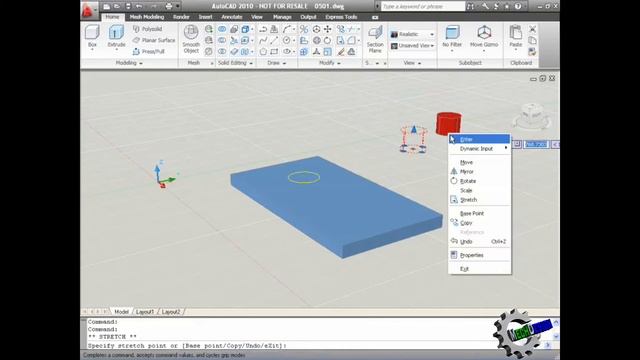The width and height of the screenshot is (640, 360).
Task: Open Dynamic Input submenu in context menu
Action: click(x=480, y=149)
